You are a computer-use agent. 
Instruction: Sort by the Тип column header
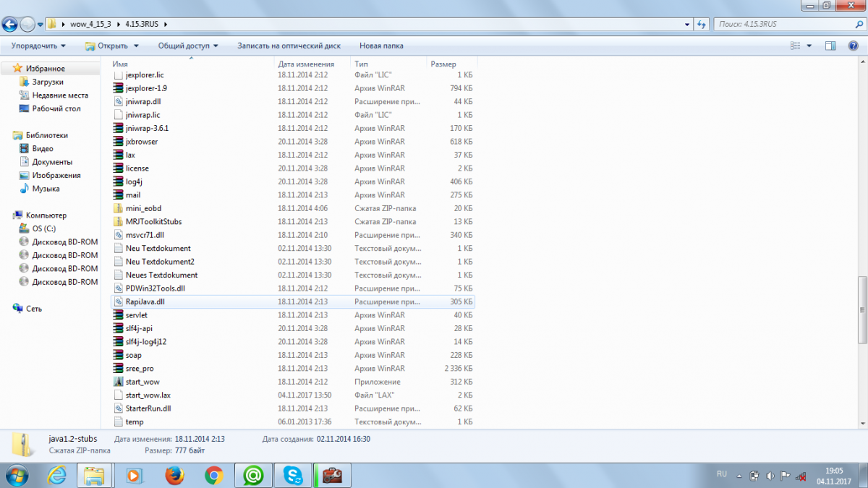click(388, 64)
